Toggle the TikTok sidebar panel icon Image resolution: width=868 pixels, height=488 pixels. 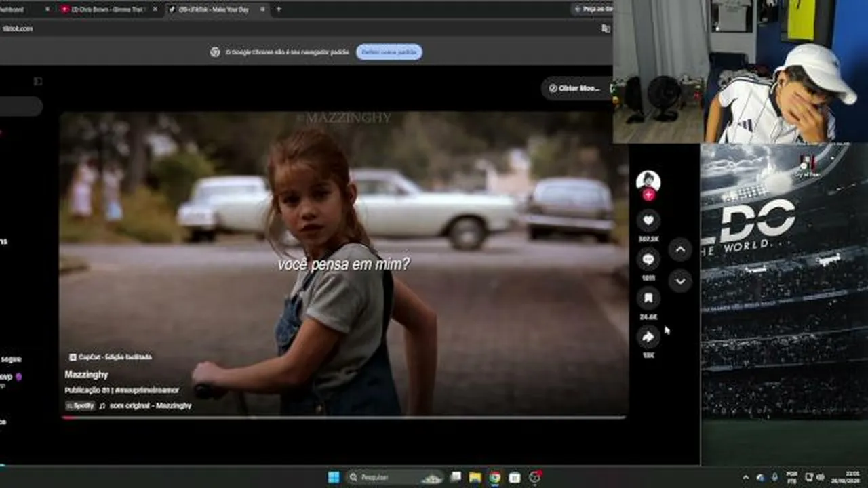tap(38, 81)
